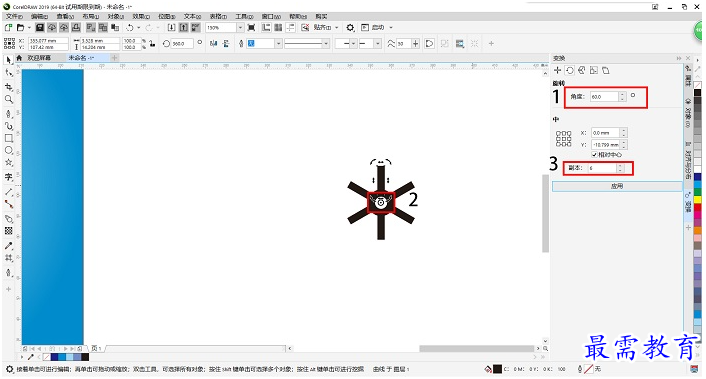Viewport: 706px width, 379px height.
Task: Select the Parallel Dimension line tool
Action: (x=9, y=192)
